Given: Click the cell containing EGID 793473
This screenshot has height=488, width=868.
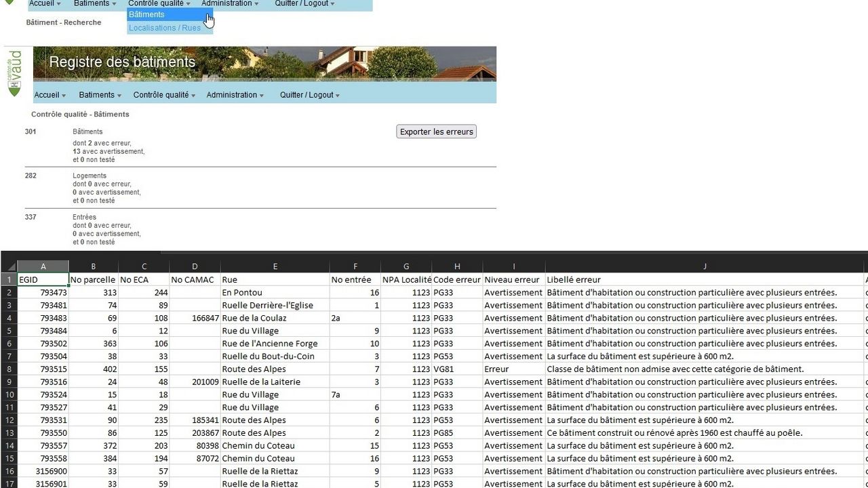Looking at the screenshot, I should pos(43,293).
